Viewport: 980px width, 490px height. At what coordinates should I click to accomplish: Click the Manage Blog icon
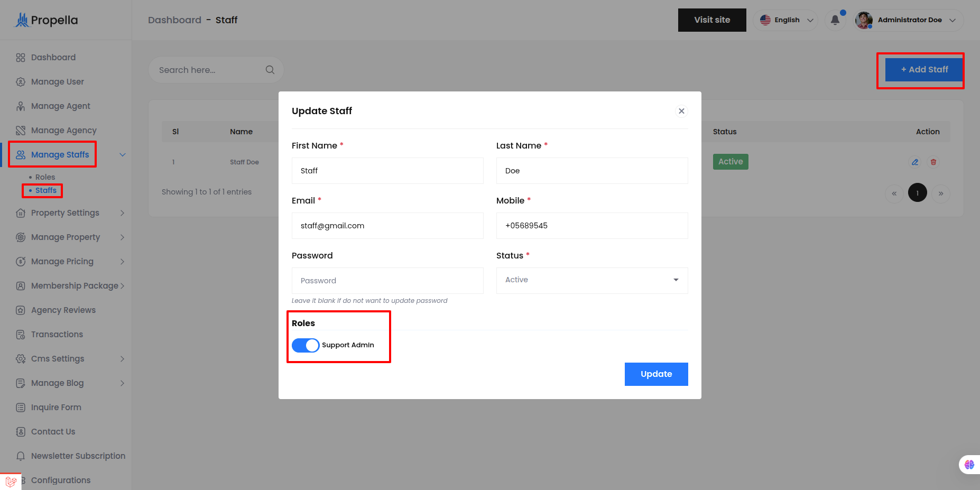coord(21,383)
